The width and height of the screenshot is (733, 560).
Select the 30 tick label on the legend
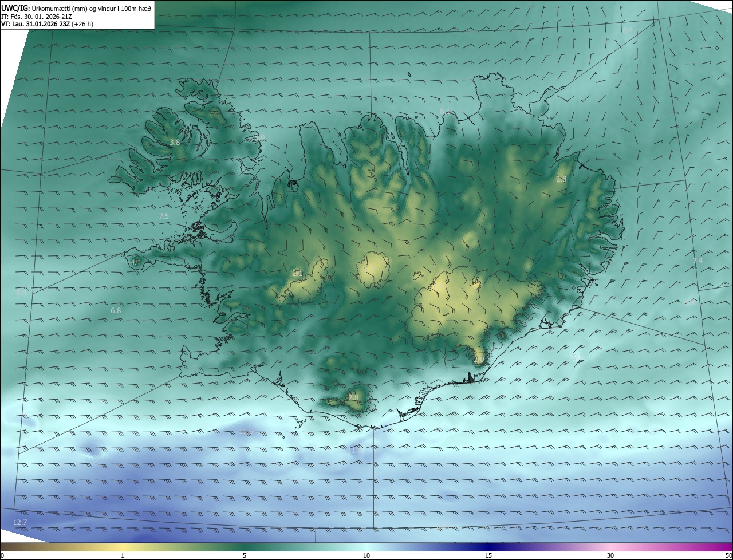click(610, 555)
